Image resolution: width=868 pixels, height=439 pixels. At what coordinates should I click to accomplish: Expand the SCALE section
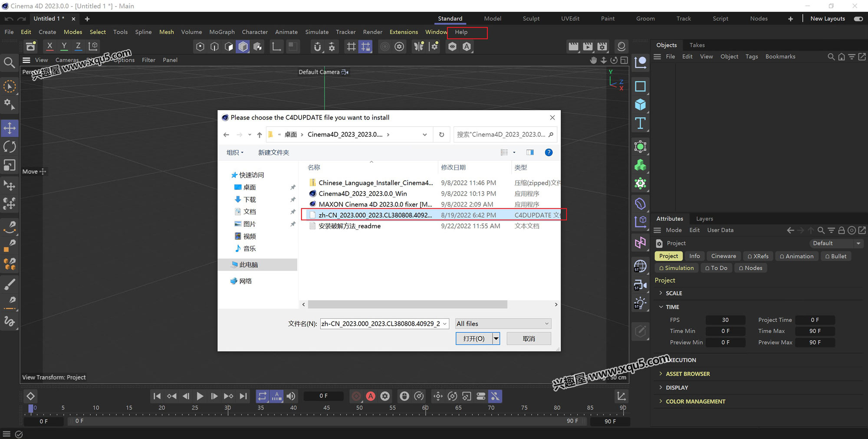coord(661,293)
